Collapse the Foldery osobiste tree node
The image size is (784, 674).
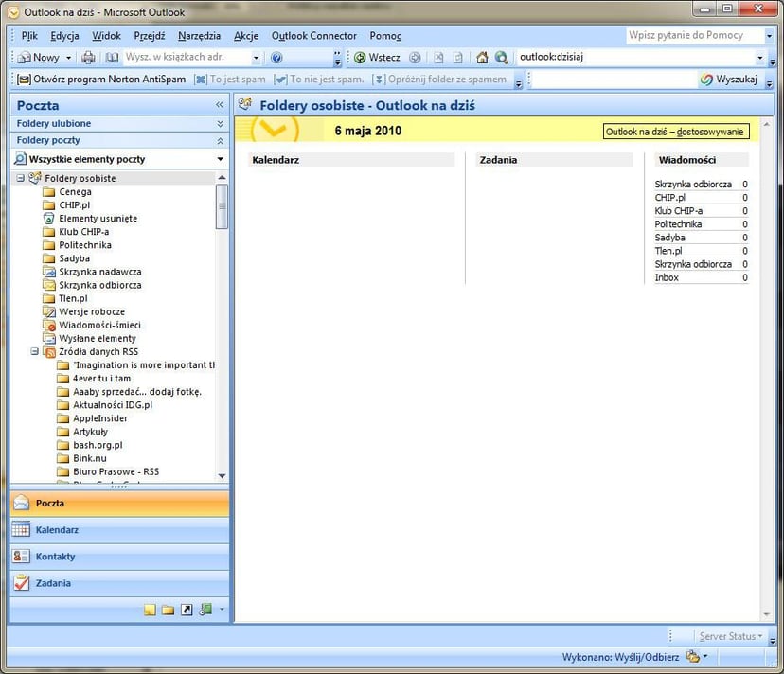click(20, 178)
